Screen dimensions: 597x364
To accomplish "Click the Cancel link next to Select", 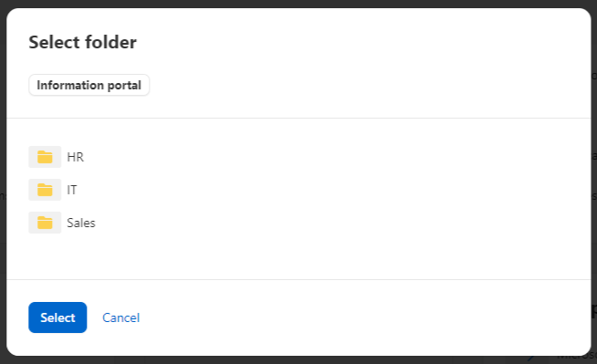I will click(121, 317).
